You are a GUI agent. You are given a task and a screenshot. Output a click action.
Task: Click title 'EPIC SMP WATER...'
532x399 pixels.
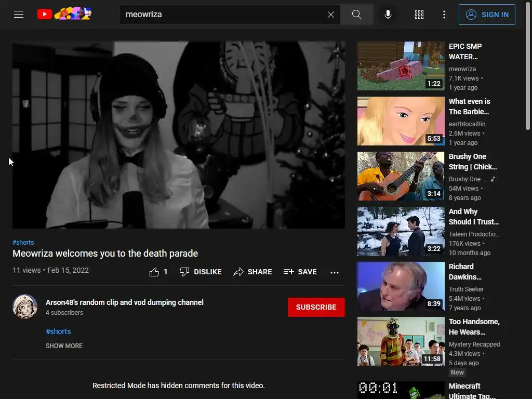[465, 51]
